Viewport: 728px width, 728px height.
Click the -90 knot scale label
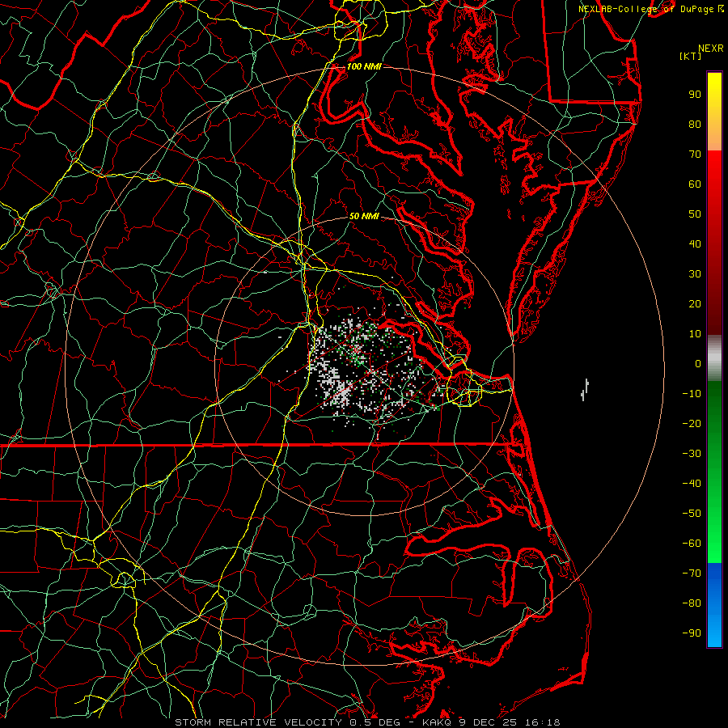click(x=692, y=633)
